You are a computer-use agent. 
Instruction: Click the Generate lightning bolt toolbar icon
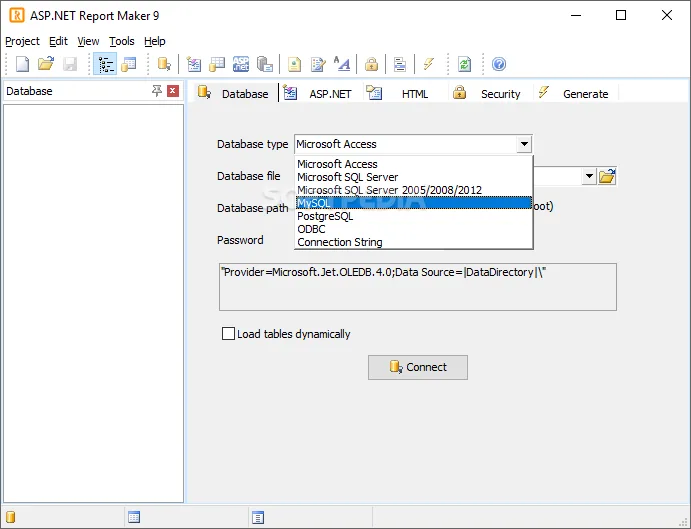click(x=428, y=64)
